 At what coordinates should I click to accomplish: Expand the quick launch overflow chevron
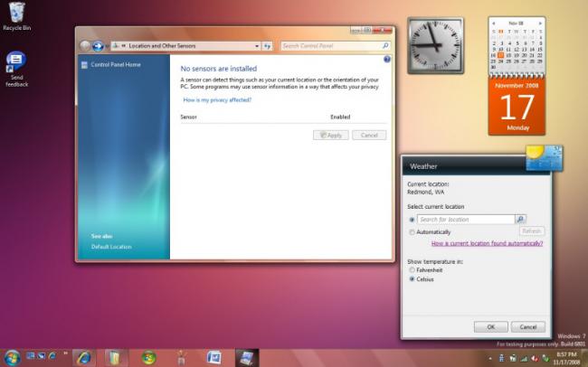point(66,353)
